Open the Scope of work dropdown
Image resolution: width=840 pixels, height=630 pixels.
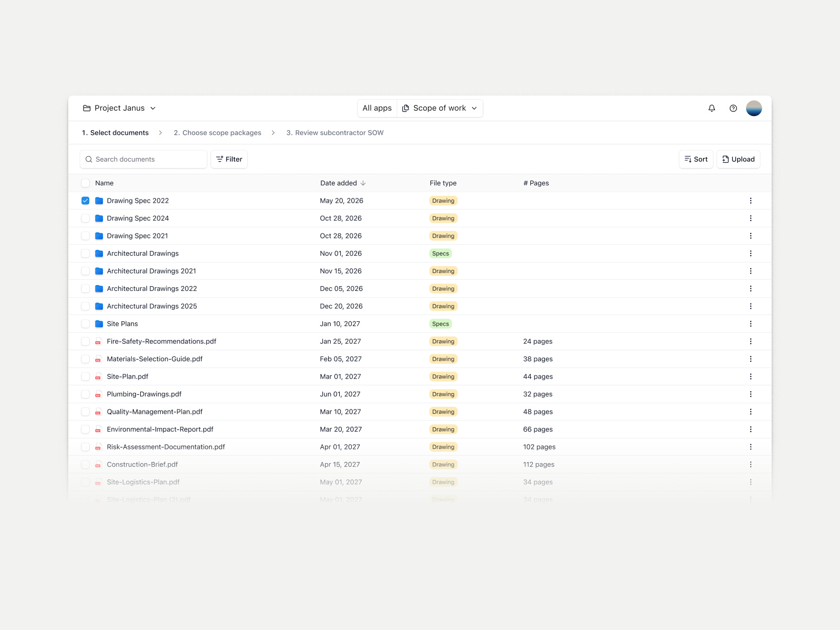(474, 108)
